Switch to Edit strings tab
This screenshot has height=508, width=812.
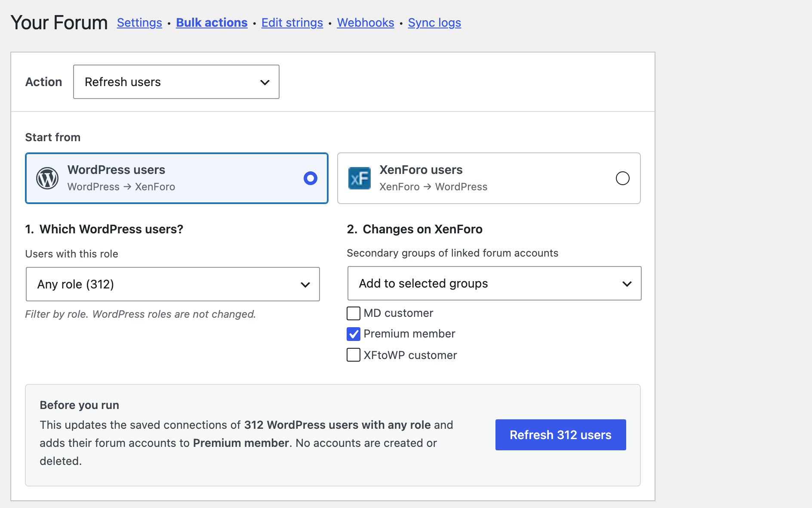click(x=292, y=22)
